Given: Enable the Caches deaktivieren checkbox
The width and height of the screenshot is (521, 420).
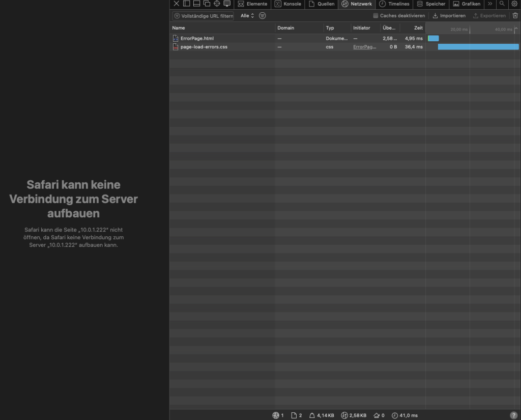Looking at the screenshot, I should 375,16.
